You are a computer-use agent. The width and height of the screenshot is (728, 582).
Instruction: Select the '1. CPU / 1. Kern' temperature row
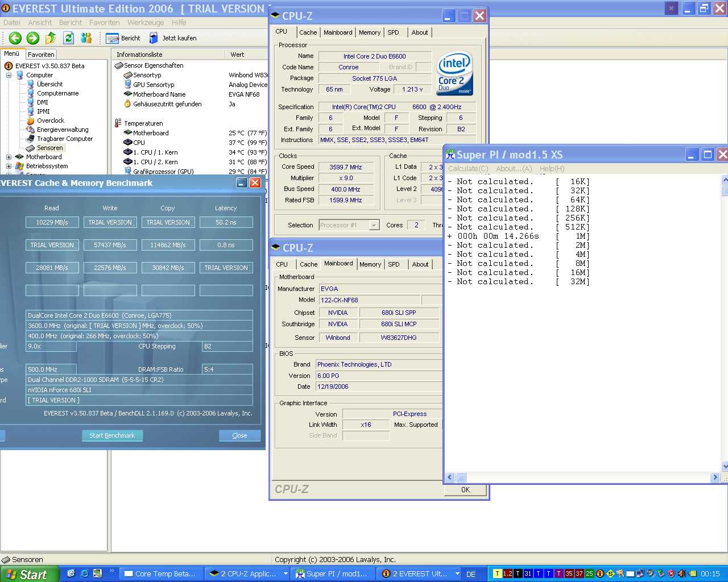tap(155, 152)
